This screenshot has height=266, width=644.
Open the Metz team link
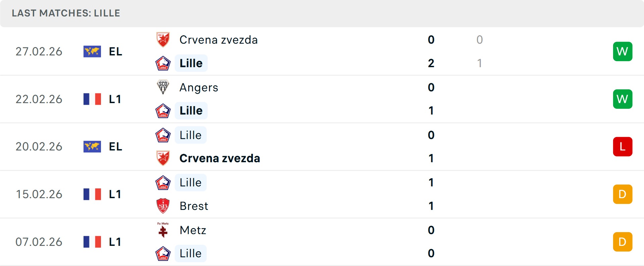pos(193,230)
